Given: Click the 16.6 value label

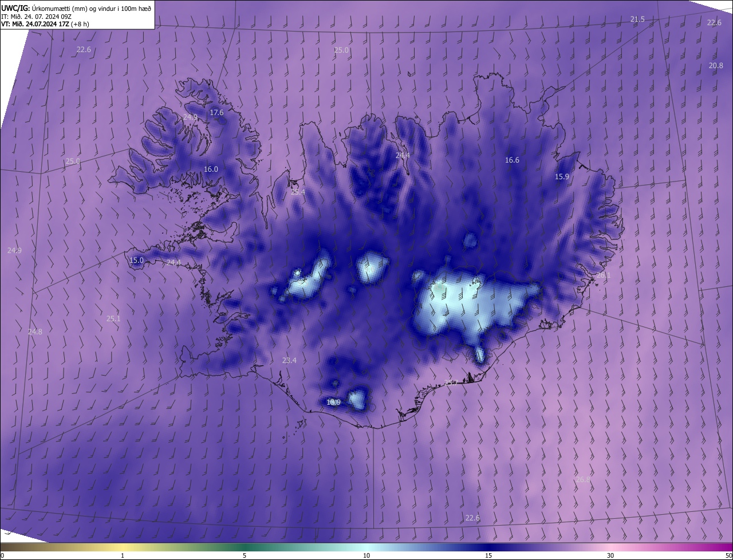Looking at the screenshot, I should [512, 160].
